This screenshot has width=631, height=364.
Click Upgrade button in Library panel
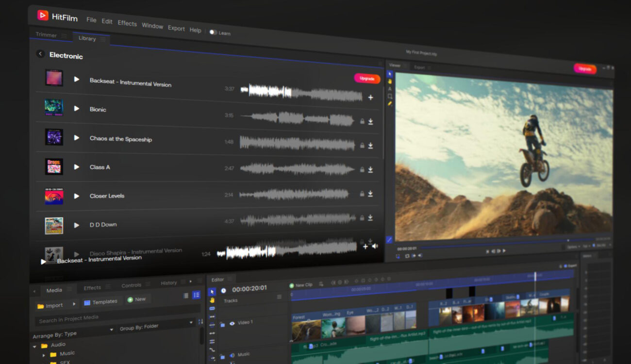(367, 78)
